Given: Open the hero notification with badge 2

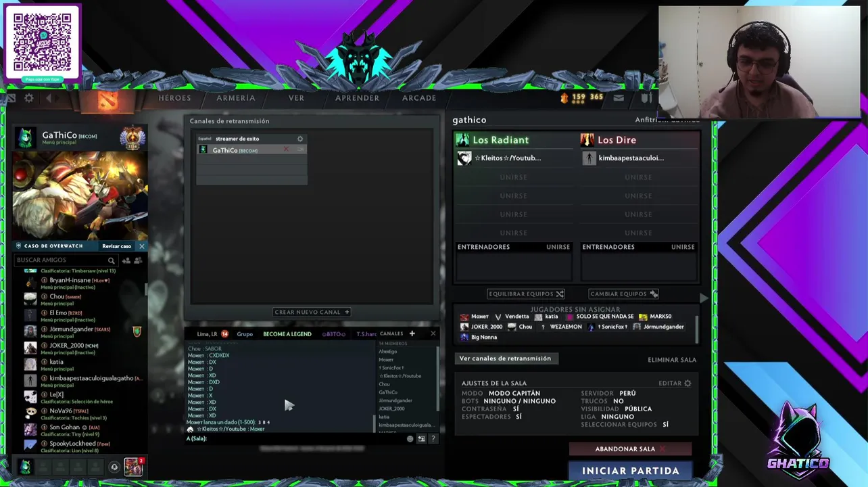Looking at the screenshot, I should 133,467.
